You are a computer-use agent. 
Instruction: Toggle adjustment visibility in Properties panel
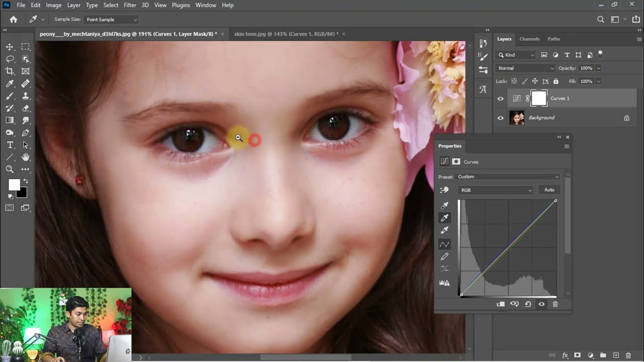coord(541,304)
